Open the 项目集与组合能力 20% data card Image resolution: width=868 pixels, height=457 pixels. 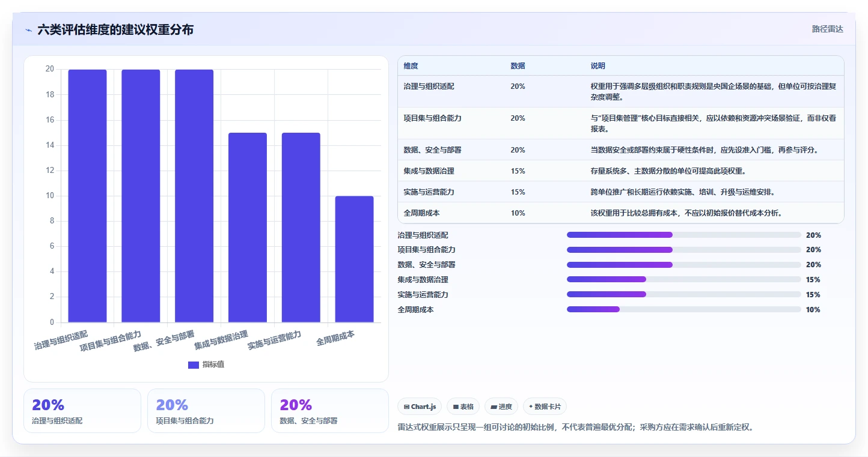point(206,411)
